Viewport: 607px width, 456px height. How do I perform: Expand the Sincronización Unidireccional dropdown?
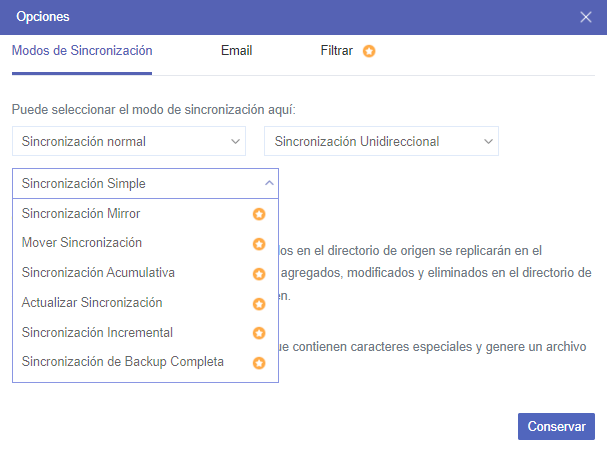381,142
